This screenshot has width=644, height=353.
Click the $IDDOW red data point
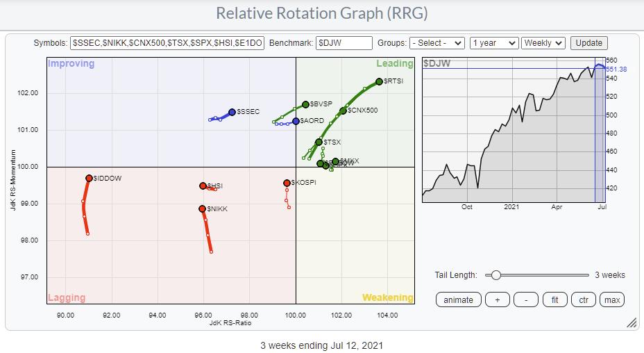[89, 179]
